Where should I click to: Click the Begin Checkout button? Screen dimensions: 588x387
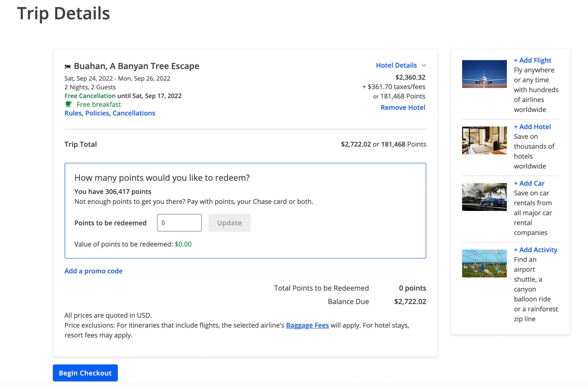pyautogui.click(x=85, y=373)
